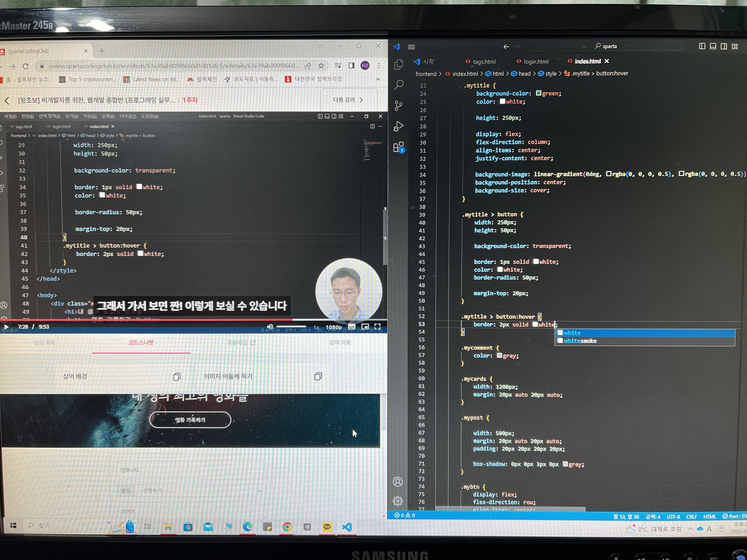Open the Manage gear in VS Code

398,501
